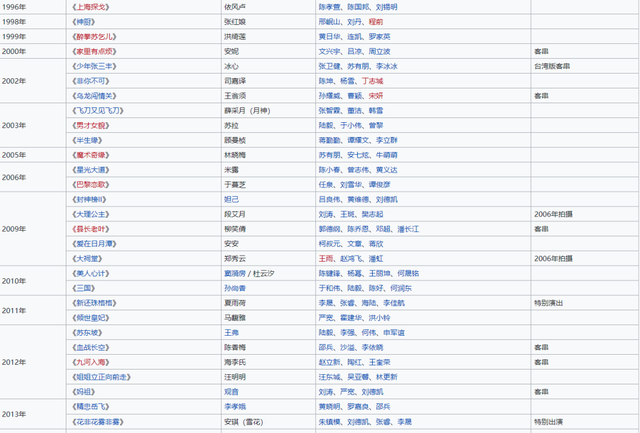Screen dimensions: 640x433
Task: Open the drama link 《半生缘》
Action: point(87,140)
